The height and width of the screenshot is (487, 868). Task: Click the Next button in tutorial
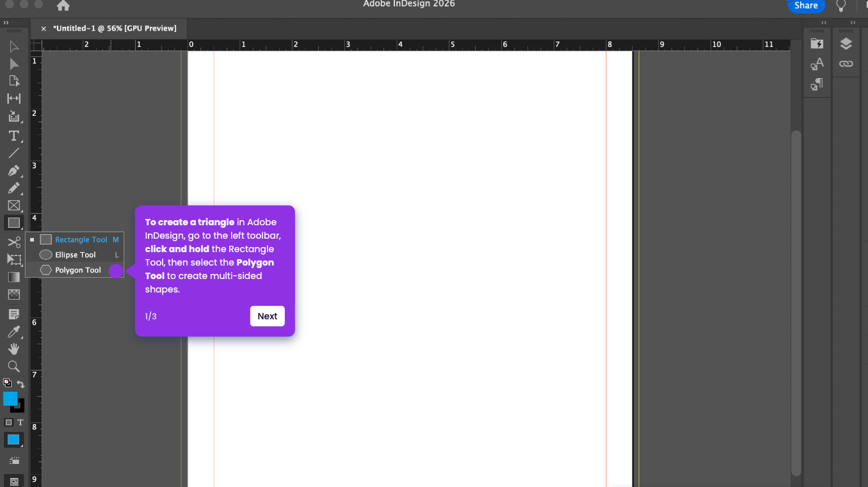[268, 316]
